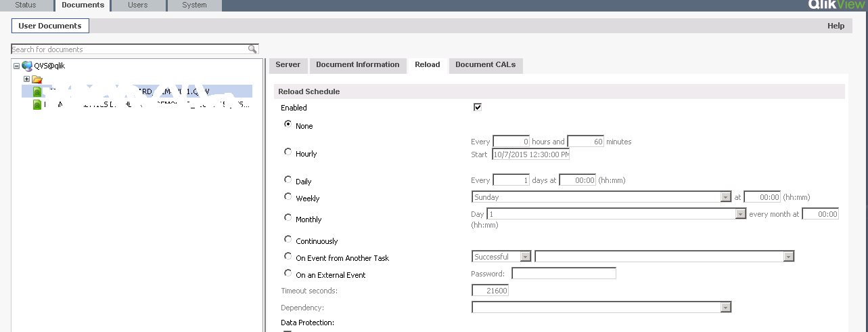
Task: Select the QVS@qlik server globe icon
Action: tap(27, 66)
